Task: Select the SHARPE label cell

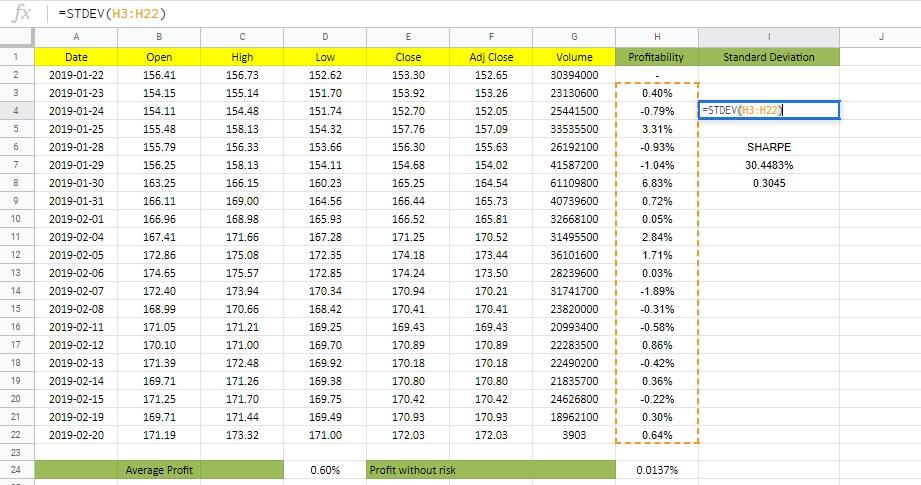Action: point(769,147)
